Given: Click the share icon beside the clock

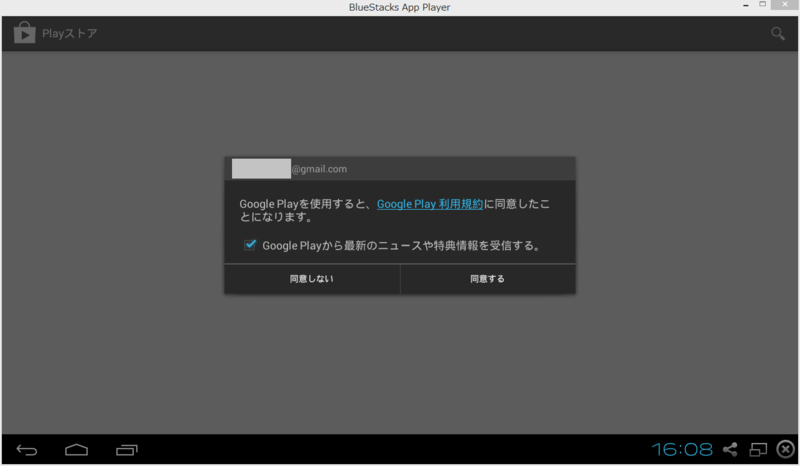Looking at the screenshot, I should [730, 449].
